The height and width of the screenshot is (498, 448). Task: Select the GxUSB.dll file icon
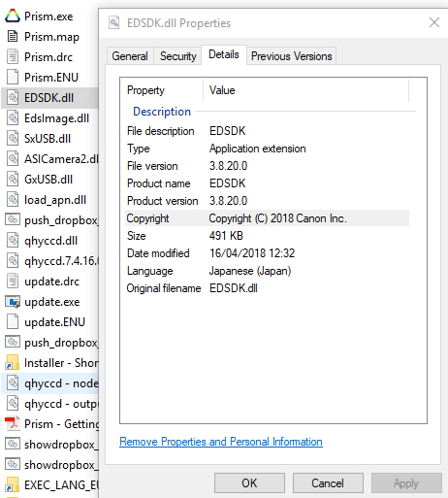pyautogui.click(x=13, y=180)
